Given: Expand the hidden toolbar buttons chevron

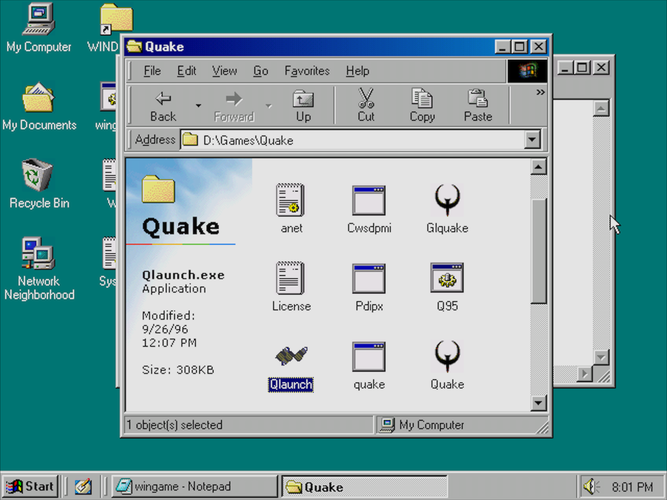Looking at the screenshot, I should coord(541,93).
